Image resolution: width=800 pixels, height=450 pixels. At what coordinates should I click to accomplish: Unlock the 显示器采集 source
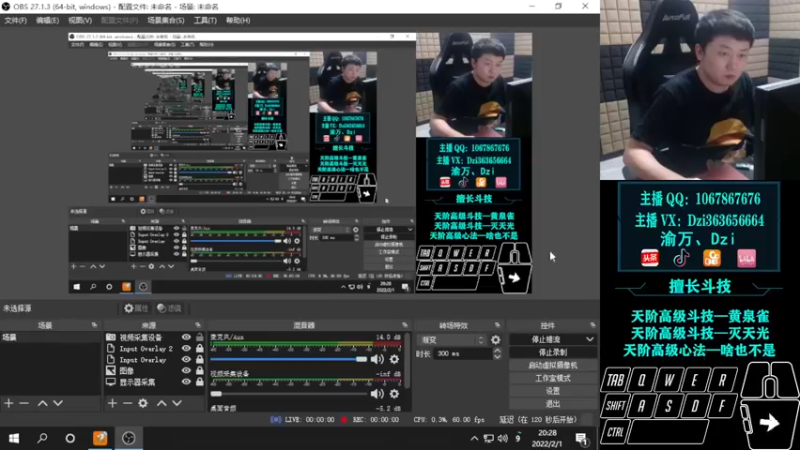click(x=199, y=382)
